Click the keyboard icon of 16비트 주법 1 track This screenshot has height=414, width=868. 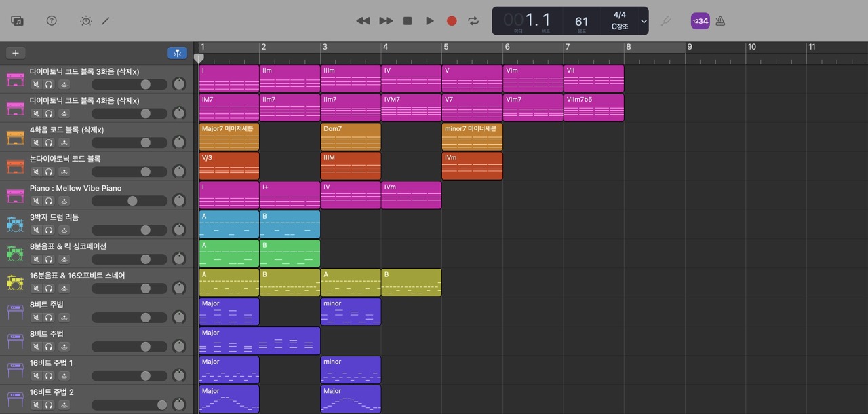click(x=15, y=371)
